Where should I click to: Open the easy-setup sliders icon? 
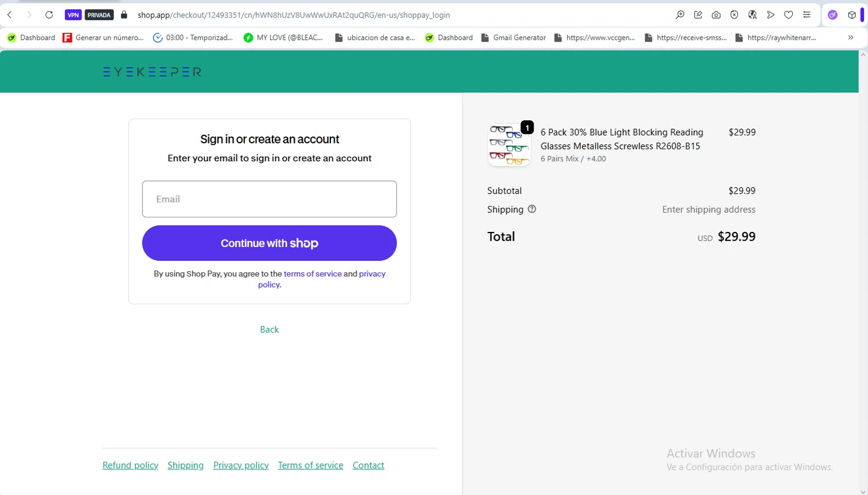click(807, 15)
